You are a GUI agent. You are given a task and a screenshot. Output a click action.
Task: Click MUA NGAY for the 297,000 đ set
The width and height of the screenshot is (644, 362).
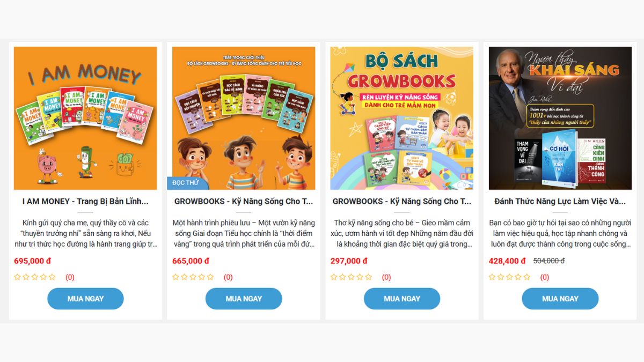[402, 299]
